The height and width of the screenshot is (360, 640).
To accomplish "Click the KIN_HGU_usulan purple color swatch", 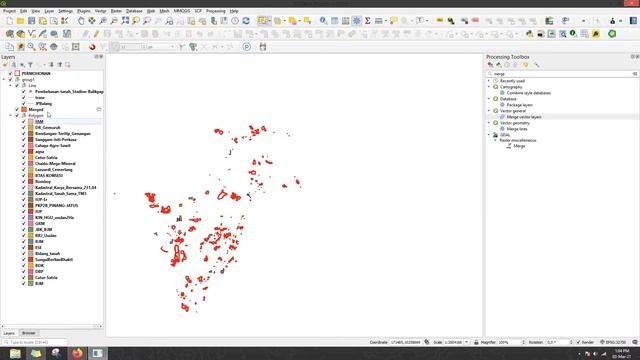I will pos(31,218).
